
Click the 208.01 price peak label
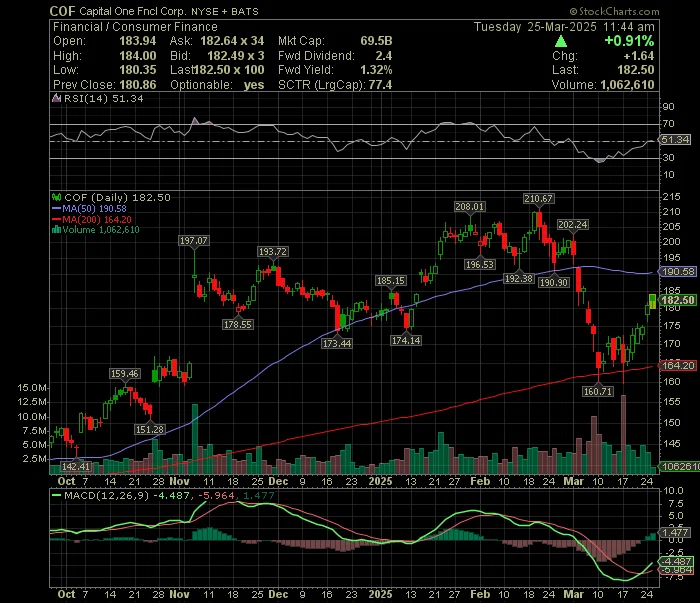[469, 207]
